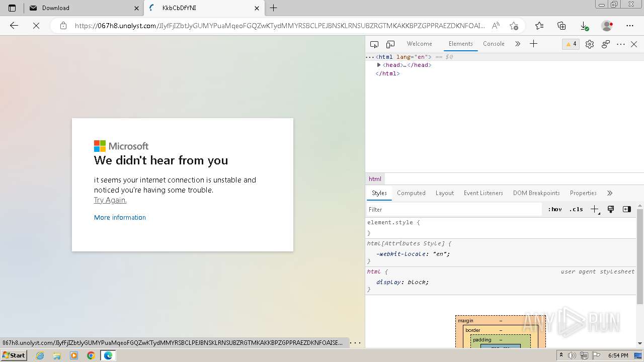
Task: Add a new DevTools tool tab
Action: [533, 44]
